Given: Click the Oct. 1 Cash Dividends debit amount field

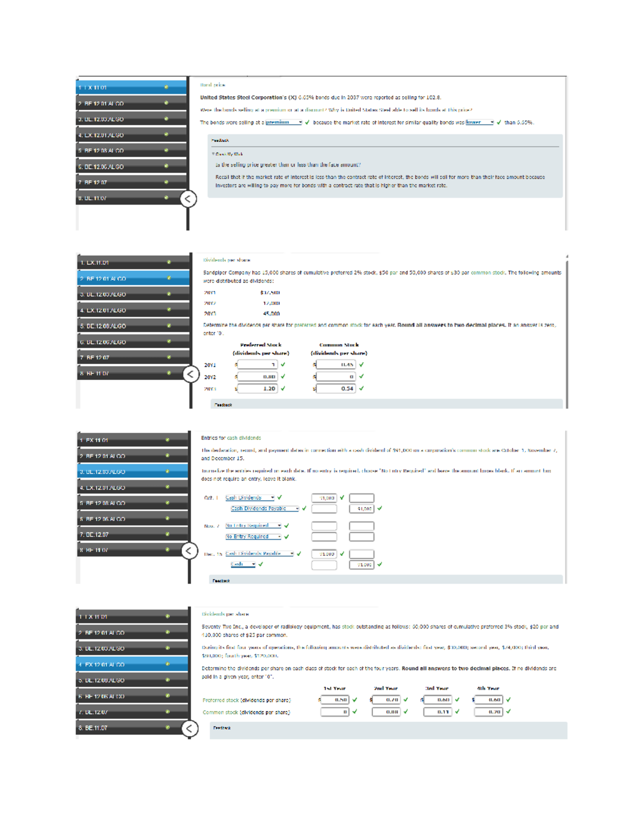Looking at the screenshot, I should click(324, 498).
